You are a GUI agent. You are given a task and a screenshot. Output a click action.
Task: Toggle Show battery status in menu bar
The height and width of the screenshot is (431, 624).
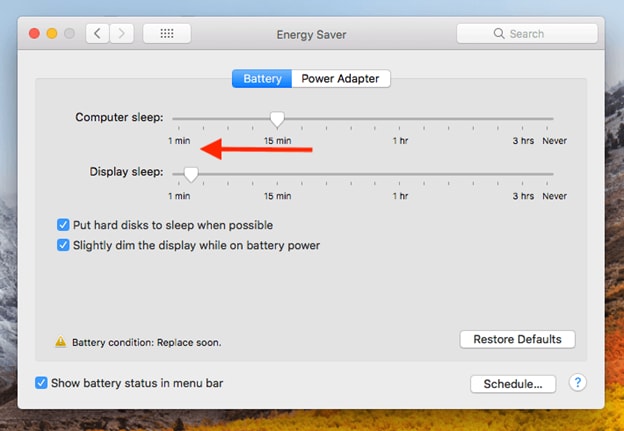point(41,383)
